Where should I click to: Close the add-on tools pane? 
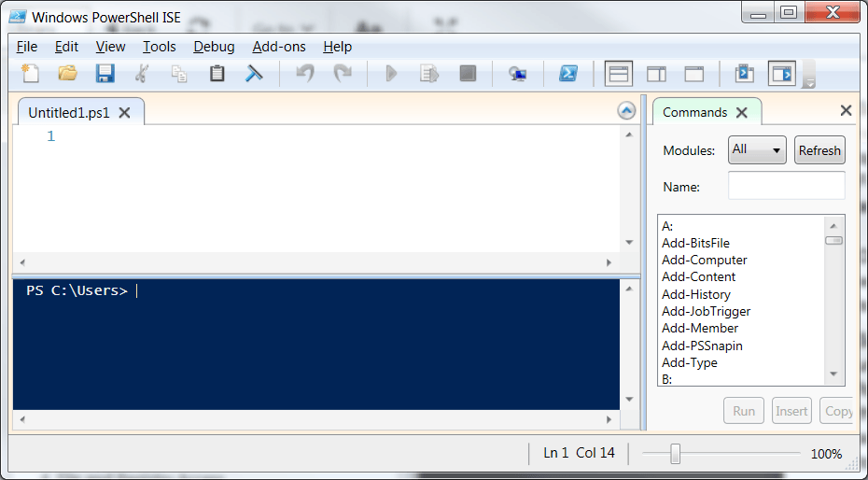coord(846,110)
